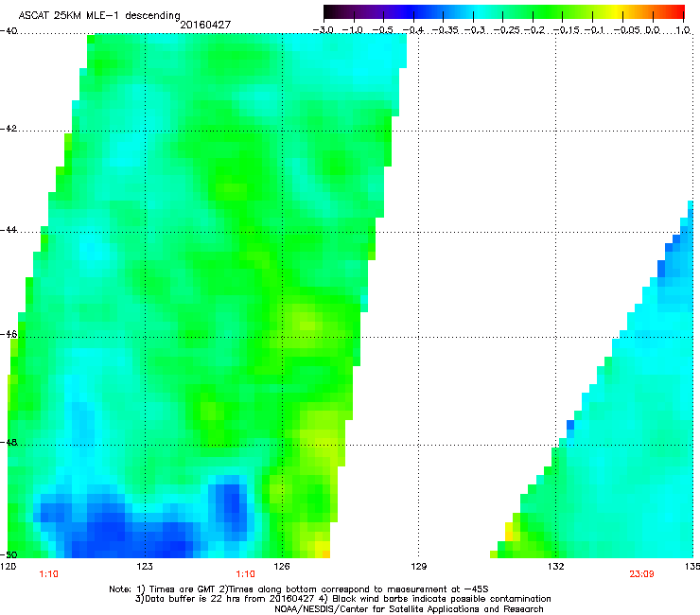
Task: Click the red "1:10" time nearest longitude 126
Action: tap(245, 574)
